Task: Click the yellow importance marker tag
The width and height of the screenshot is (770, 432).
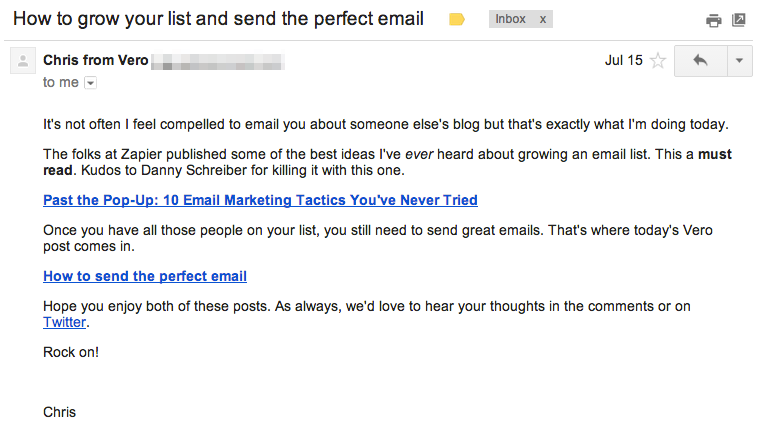Action: 457,19
